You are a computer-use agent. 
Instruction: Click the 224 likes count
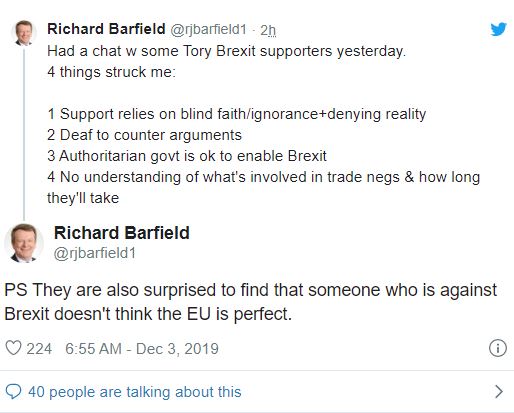pyautogui.click(x=39, y=349)
